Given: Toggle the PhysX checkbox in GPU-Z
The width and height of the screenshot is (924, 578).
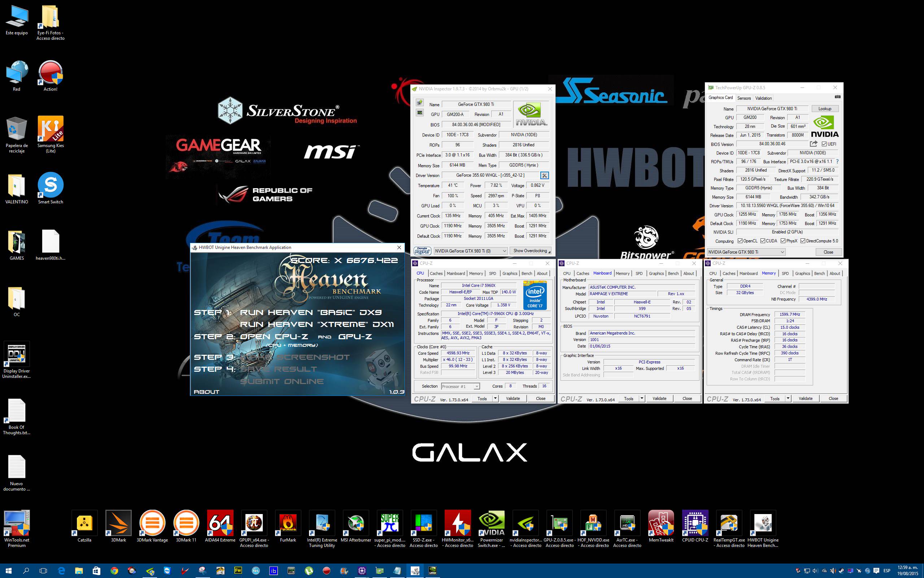Looking at the screenshot, I should tap(783, 241).
